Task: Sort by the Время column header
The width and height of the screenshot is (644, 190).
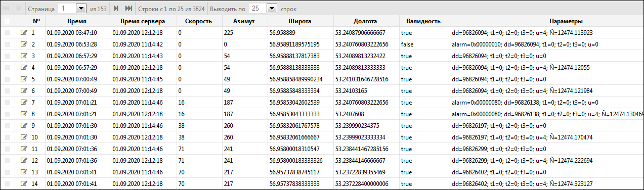Action: [76, 21]
